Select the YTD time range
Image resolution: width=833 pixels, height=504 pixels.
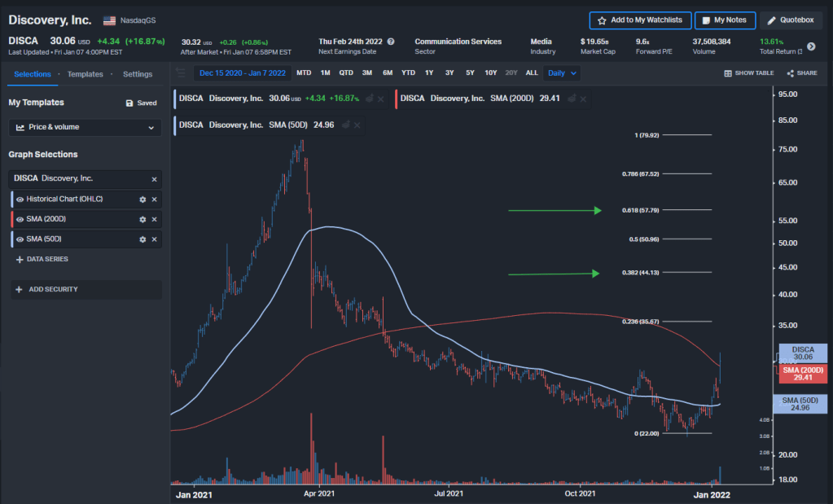tap(408, 73)
